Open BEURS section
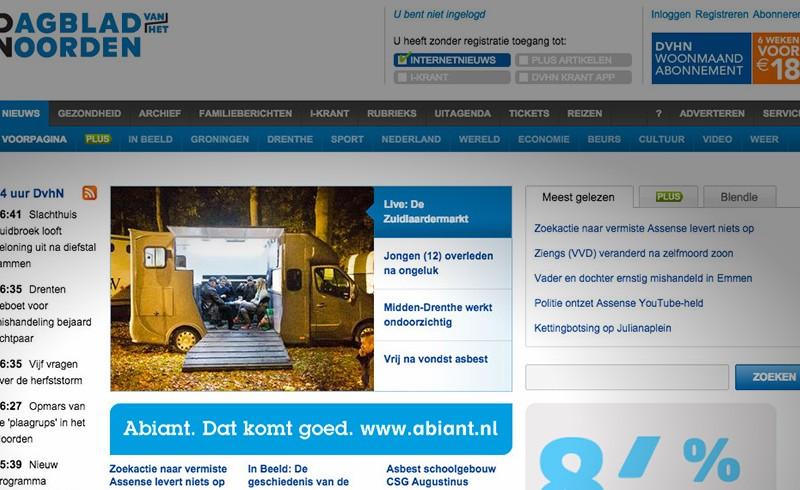Viewport: 800px width, 490px height. click(x=604, y=139)
